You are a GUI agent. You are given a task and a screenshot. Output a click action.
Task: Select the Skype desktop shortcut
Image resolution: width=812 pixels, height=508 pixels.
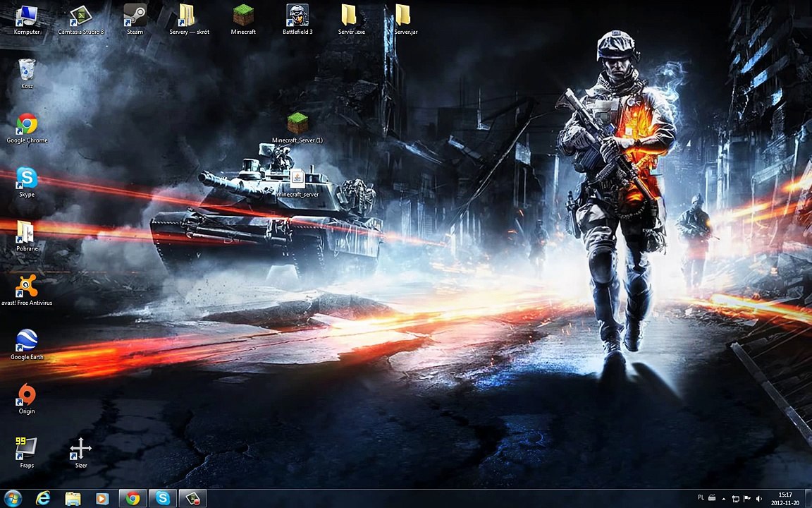point(27,183)
